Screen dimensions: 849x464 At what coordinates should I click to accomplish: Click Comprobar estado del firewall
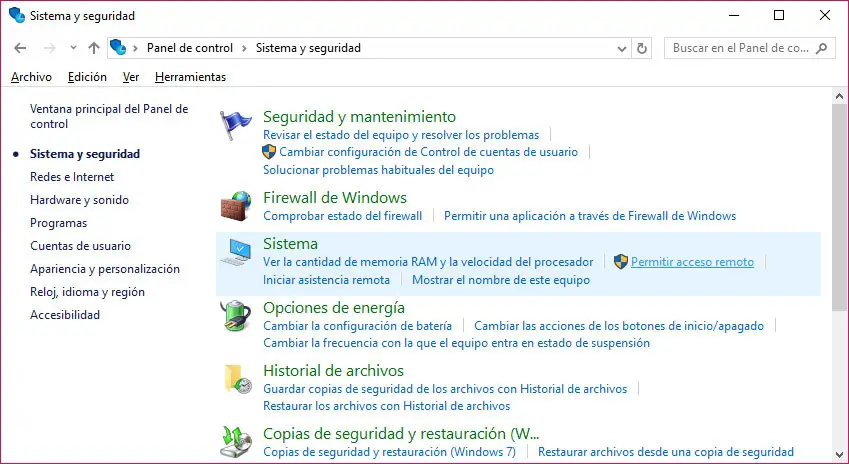pos(343,216)
